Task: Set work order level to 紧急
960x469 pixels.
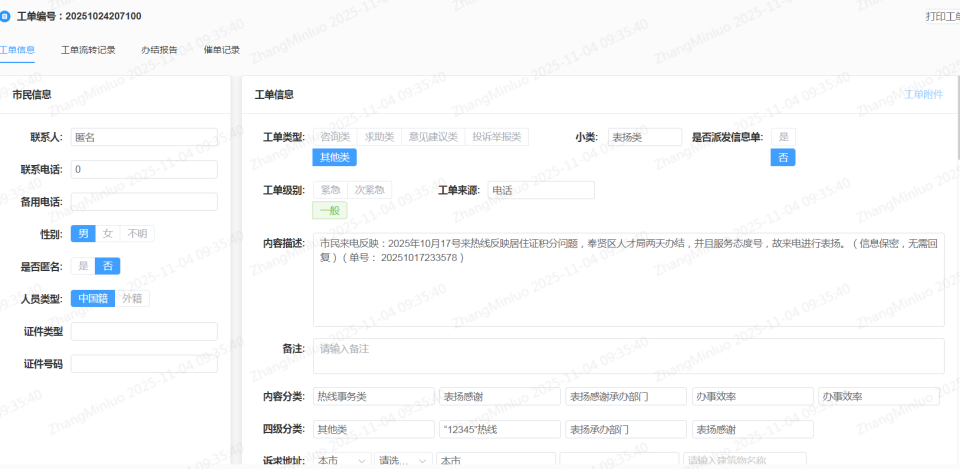Action: click(x=330, y=190)
